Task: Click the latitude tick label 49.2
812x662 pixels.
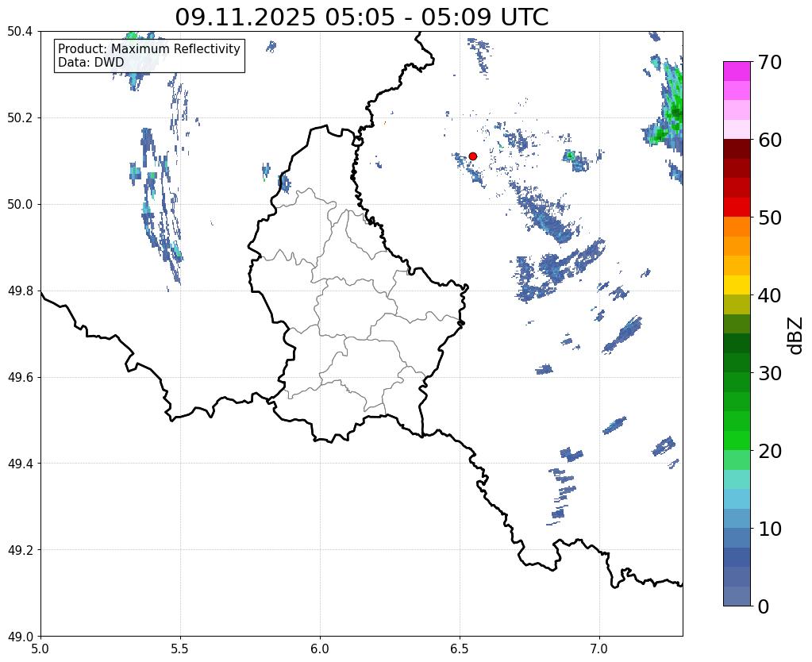Action: [20, 550]
